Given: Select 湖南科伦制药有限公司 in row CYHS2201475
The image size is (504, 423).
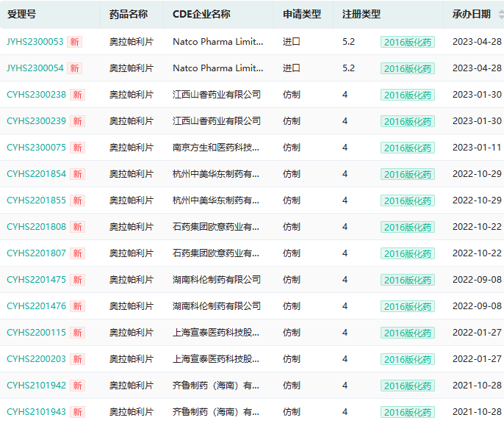Looking at the screenshot, I should click(x=217, y=280).
